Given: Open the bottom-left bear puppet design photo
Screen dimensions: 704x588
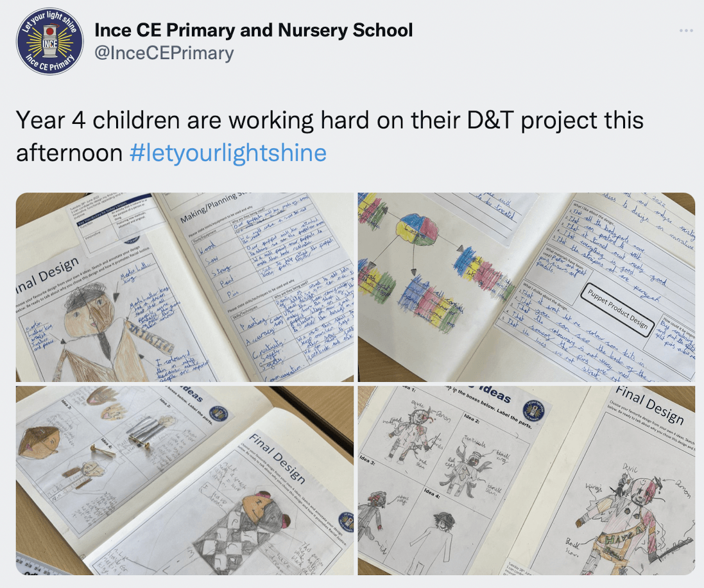Looking at the screenshot, I should coord(185,480).
